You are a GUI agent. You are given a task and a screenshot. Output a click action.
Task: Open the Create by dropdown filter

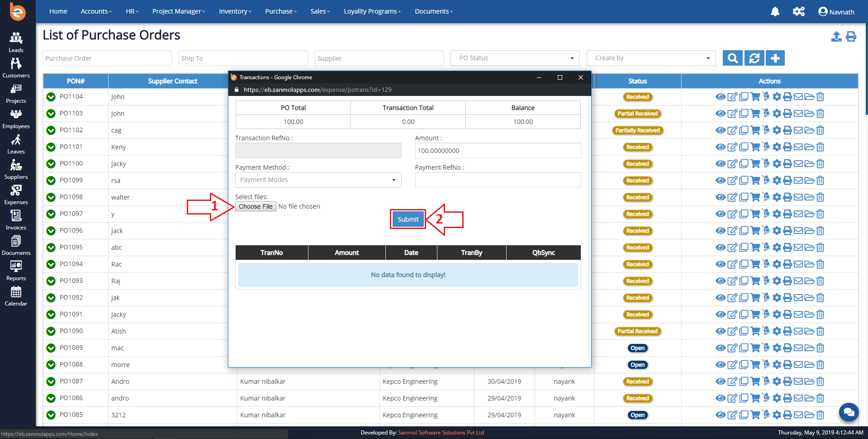coord(651,58)
